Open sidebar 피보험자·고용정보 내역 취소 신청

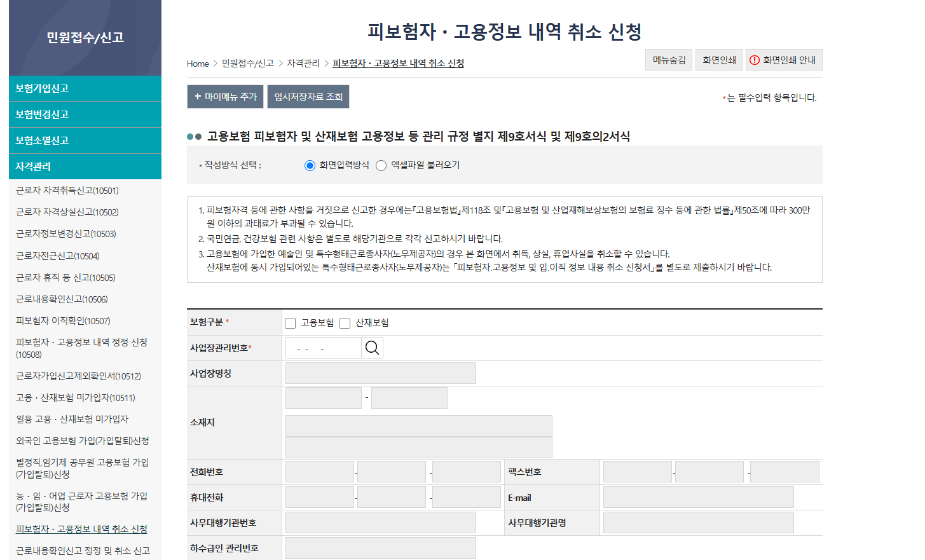(81, 529)
